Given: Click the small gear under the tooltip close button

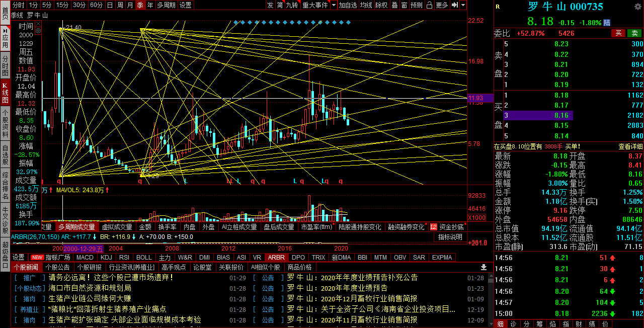Looking at the screenshot, I should 38,30.
